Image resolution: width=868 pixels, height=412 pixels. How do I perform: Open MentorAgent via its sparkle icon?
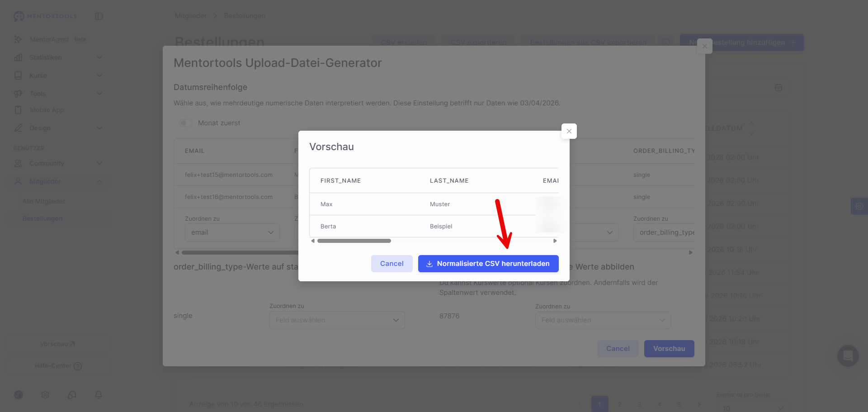coord(18,39)
